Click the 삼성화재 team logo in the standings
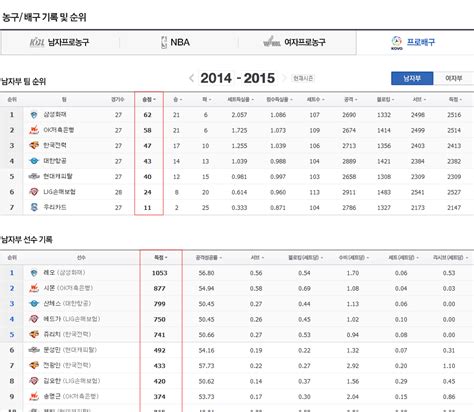The height and width of the screenshot is (412, 474). click(34, 115)
